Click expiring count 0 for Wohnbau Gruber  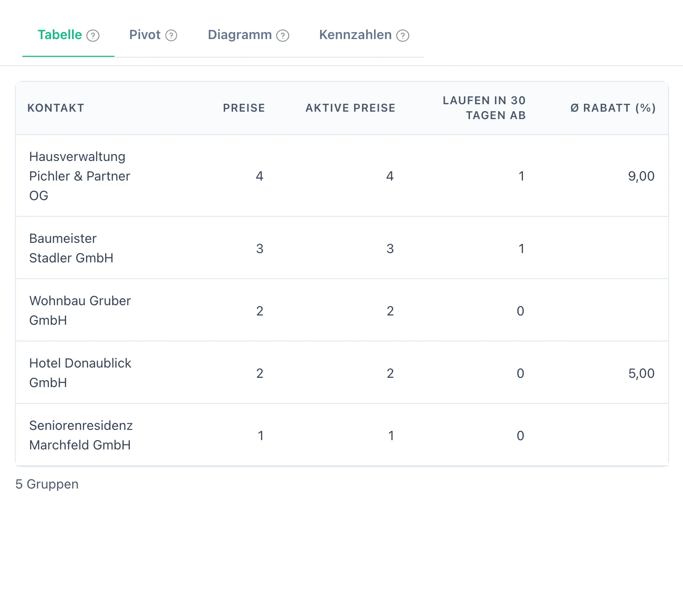521,311
